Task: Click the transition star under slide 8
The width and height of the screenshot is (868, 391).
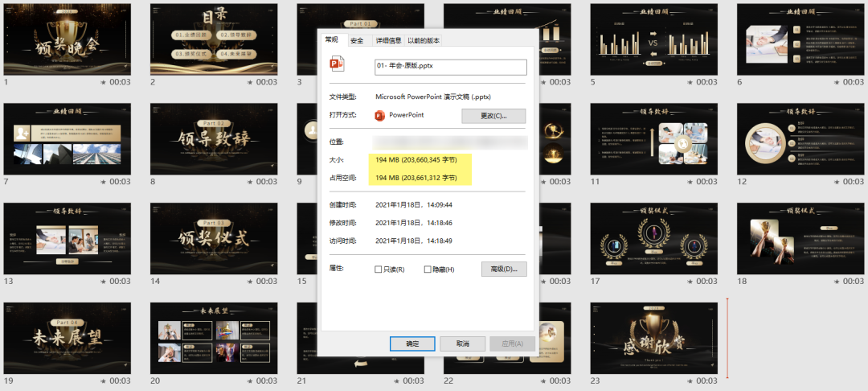Action: pyautogui.click(x=250, y=182)
